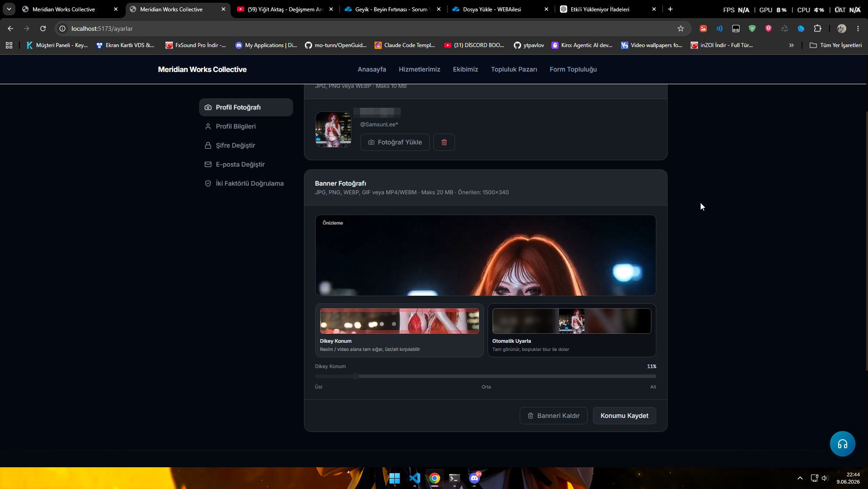The image size is (868, 489).
Task: Bookmark this page with the star icon
Action: click(x=680, y=29)
